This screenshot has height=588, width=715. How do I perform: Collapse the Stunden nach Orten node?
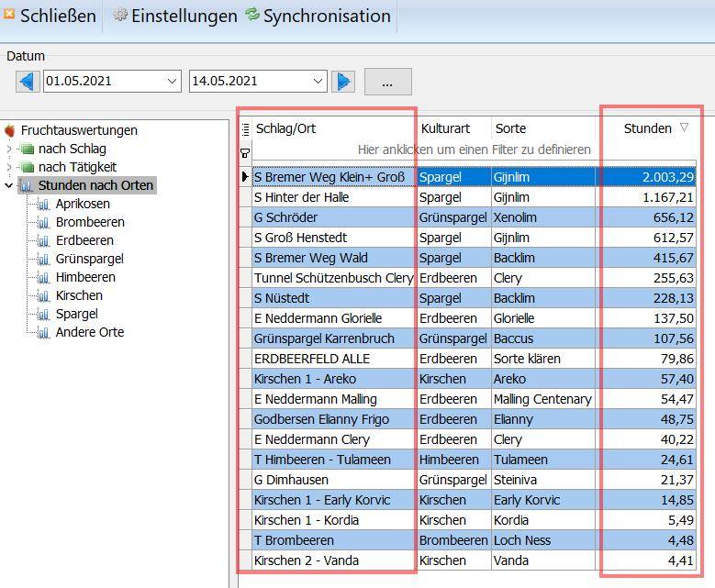pyautogui.click(x=9, y=185)
